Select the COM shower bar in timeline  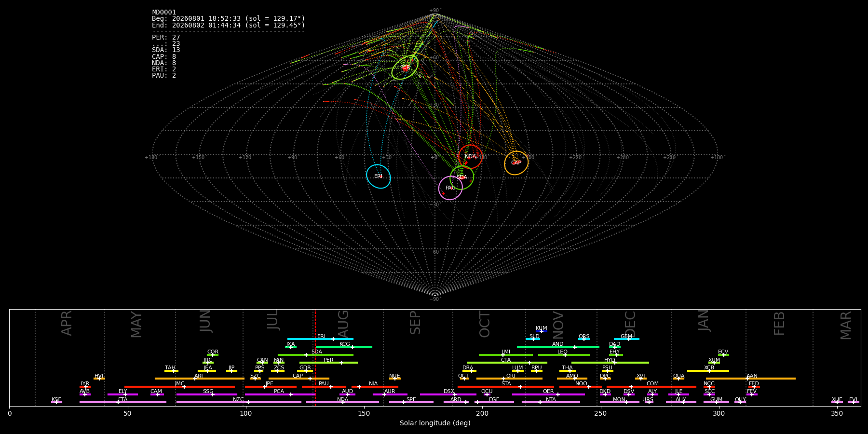[651, 387]
